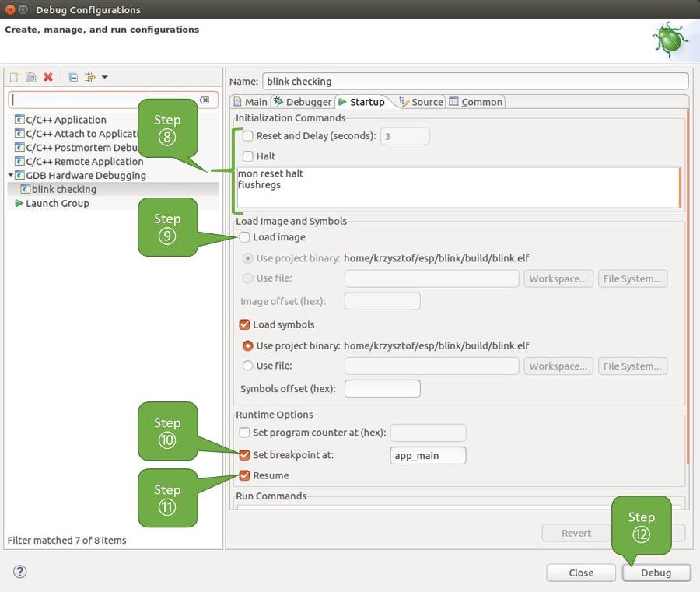The height and width of the screenshot is (592, 700).
Task: Open the filter options dropdown arrow
Action: click(x=105, y=77)
